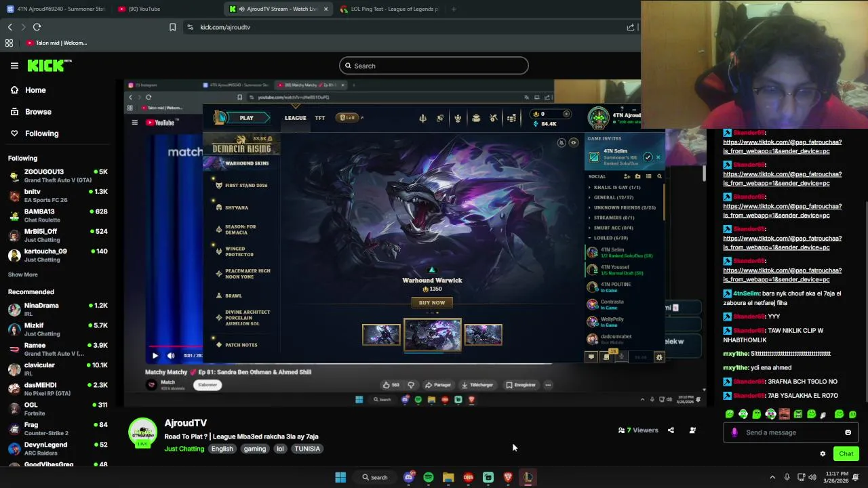Open the browser share icon
Viewport: 868px width, 488px height.
tap(631, 27)
